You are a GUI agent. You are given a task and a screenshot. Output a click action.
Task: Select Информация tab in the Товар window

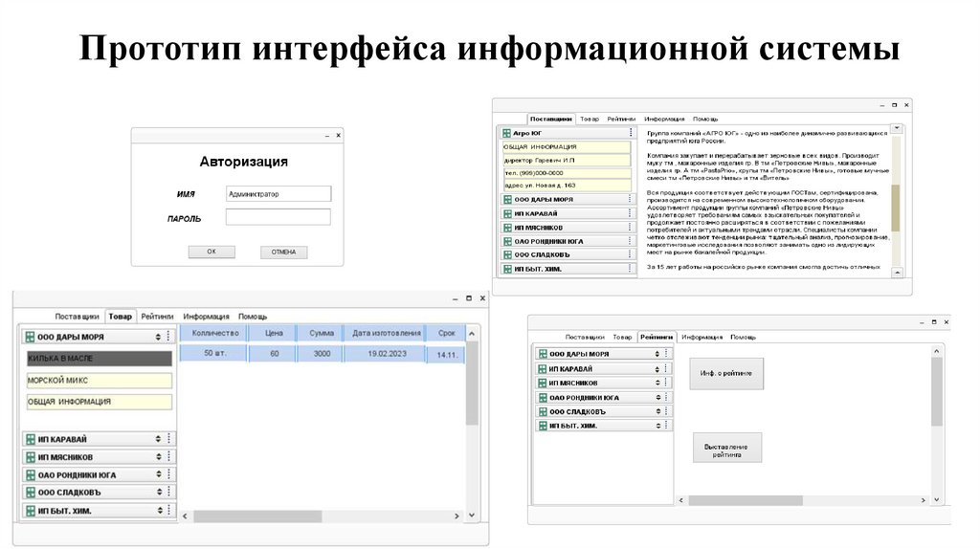pos(207,317)
